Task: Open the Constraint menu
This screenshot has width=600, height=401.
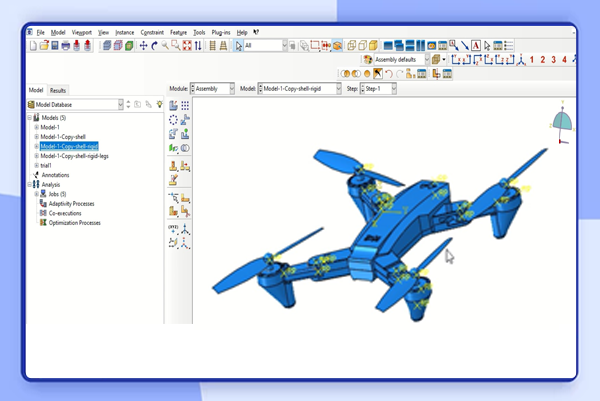Action: click(152, 32)
